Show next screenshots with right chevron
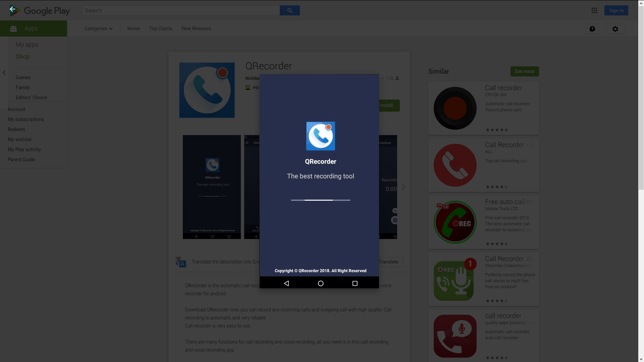 coord(404,187)
